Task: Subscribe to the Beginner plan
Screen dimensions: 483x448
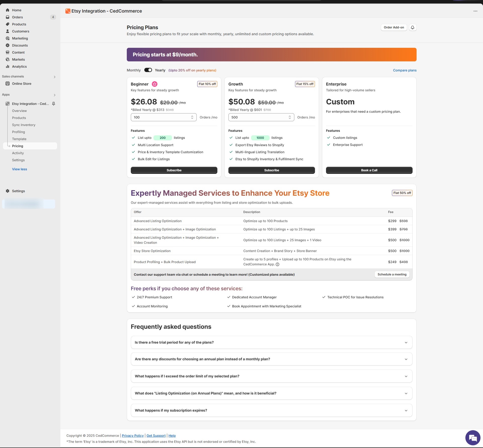Action: tap(174, 170)
